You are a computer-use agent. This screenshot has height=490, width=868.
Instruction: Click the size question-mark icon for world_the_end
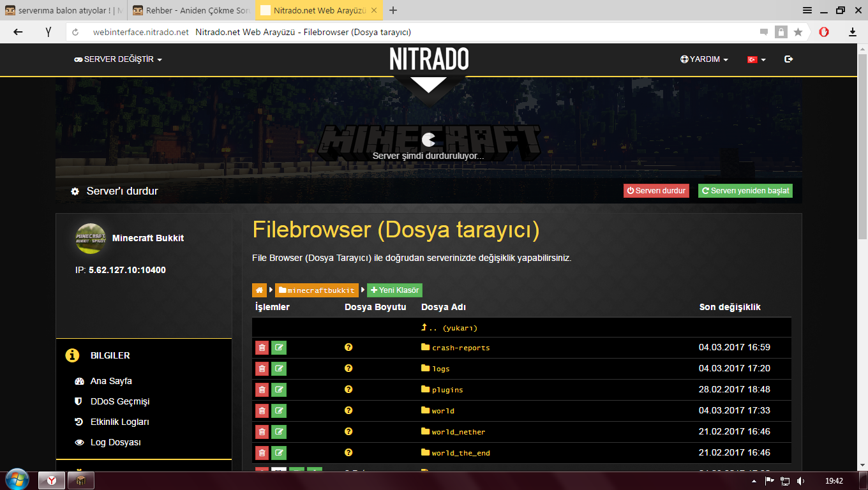coord(348,452)
